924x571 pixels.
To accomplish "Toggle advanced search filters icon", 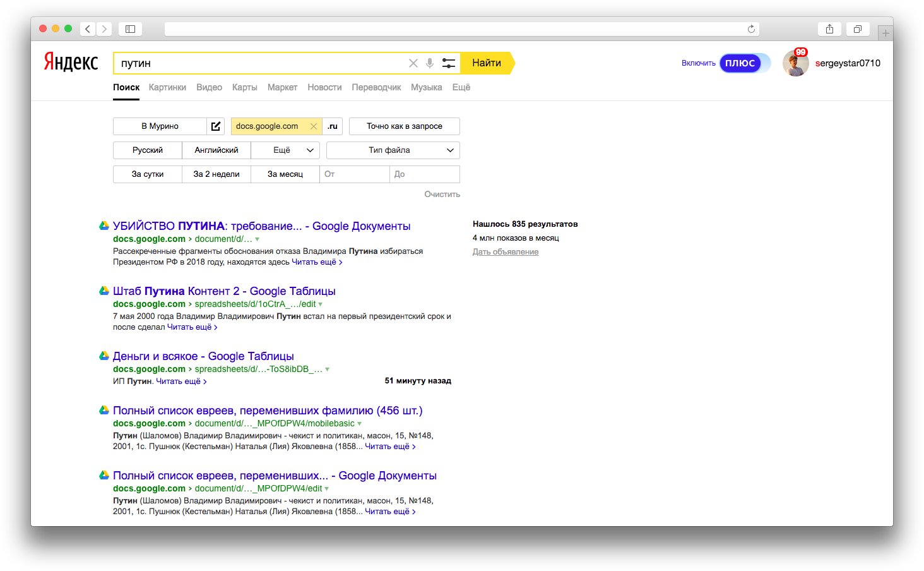I will point(449,63).
